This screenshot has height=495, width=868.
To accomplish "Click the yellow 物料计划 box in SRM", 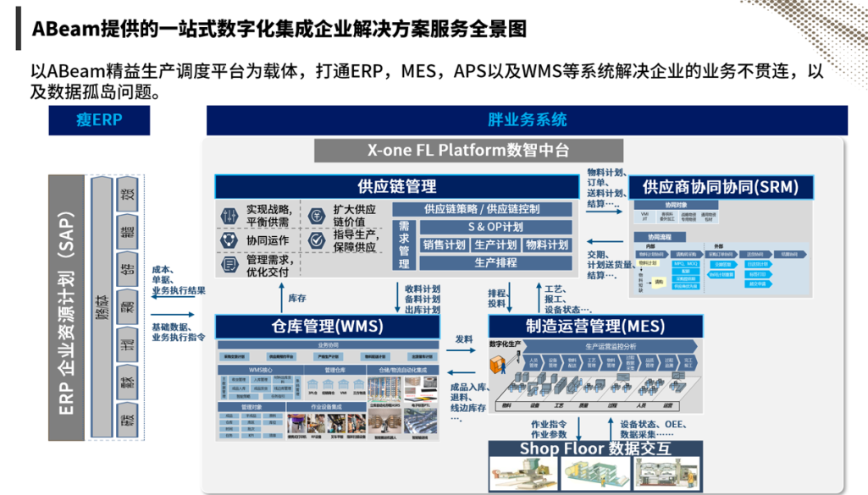I will tap(648, 262).
